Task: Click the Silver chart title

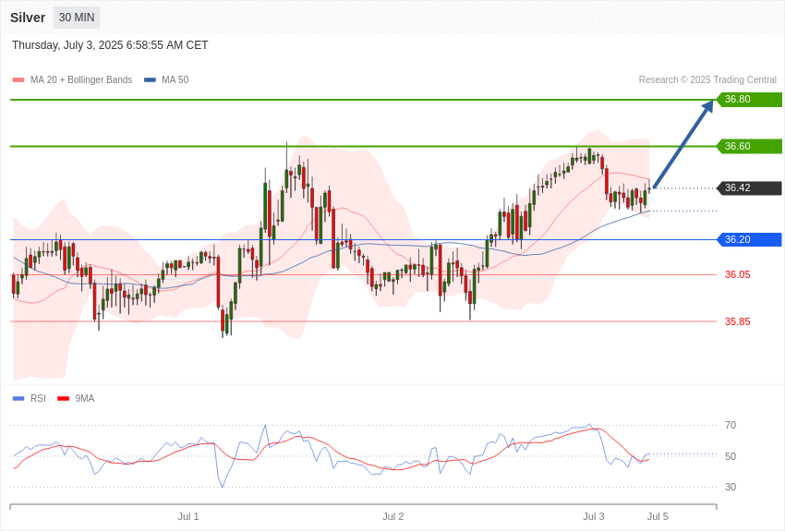Action: click(x=28, y=18)
